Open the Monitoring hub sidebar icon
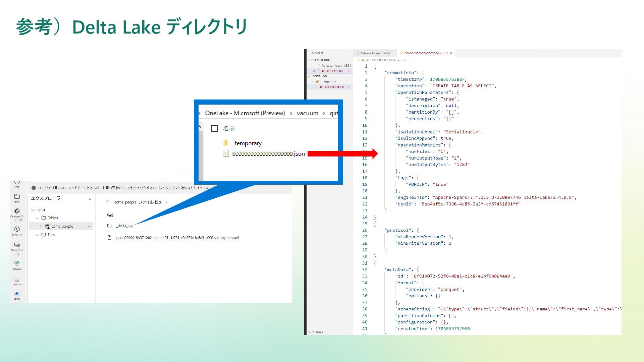 tap(17, 230)
